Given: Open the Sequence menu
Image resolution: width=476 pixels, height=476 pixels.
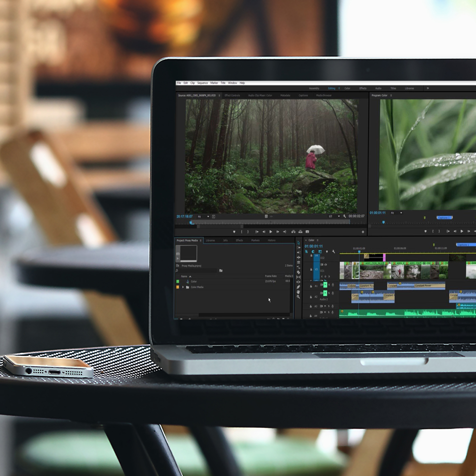Looking at the screenshot, I should pyautogui.click(x=203, y=83).
